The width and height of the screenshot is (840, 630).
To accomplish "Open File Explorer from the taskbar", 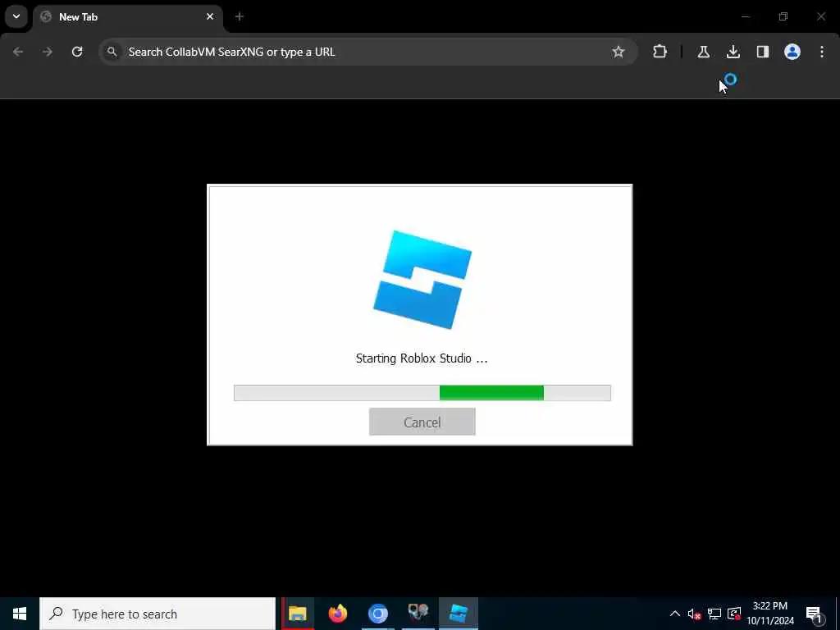I will [297, 614].
